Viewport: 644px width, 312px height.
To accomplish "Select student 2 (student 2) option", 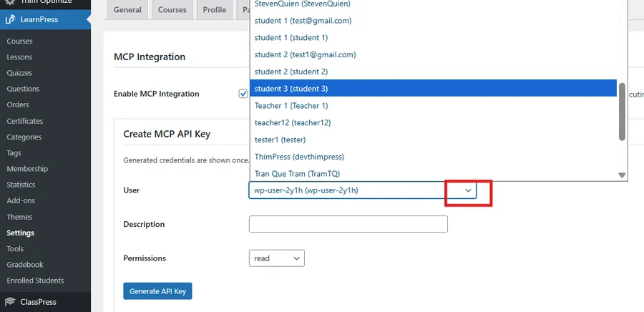I will coord(434,72).
